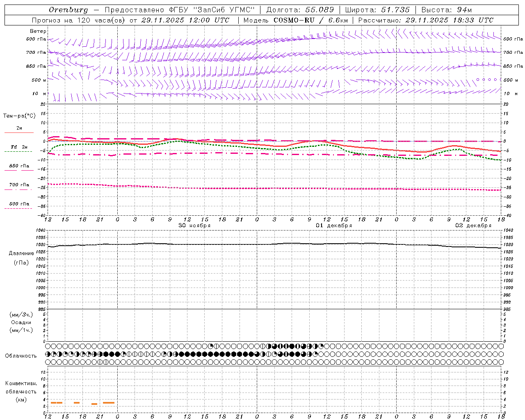Screen dimensions: 525x420
Task: Select the Широта: 51.735 value
Action: tap(377, 10)
